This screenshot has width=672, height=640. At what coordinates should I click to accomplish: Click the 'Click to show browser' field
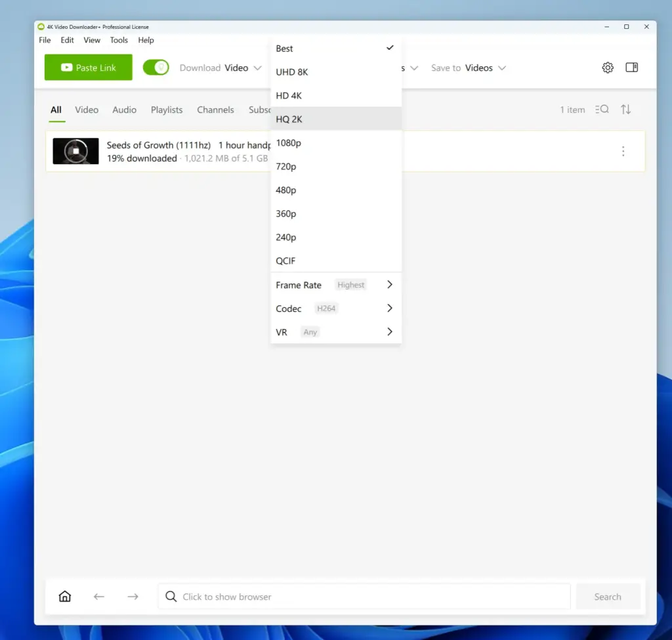[x=364, y=597]
